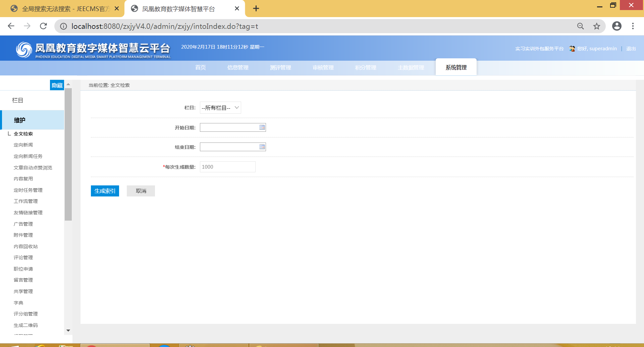The image size is (644, 347).
Task: Open a new browser tab
Action: [x=256, y=9]
